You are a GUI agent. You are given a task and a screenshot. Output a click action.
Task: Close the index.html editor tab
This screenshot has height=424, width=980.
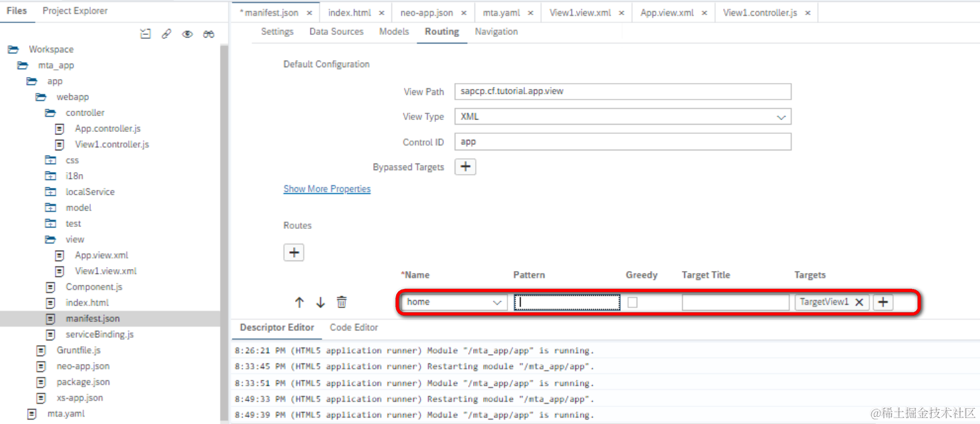tap(382, 13)
